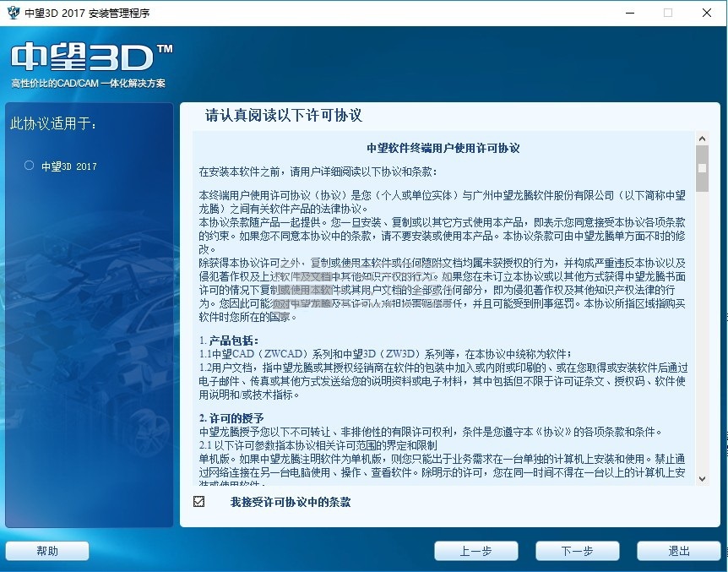Quit the installer via the 退出 button
This screenshot has width=728, height=572.
pyautogui.click(x=678, y=550)
